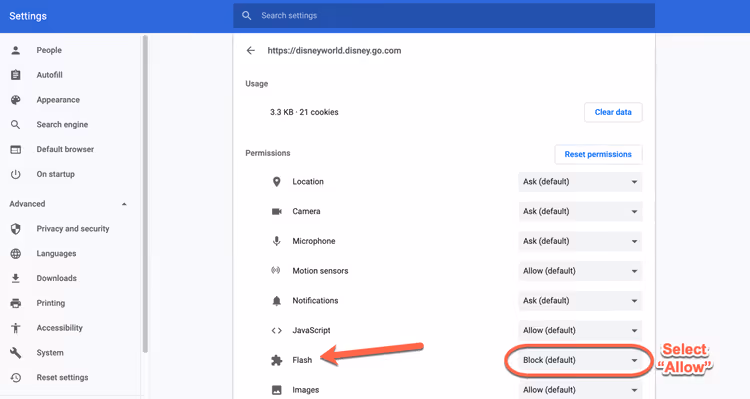Click the Autofill clipboard icon
750x399 pixels.
[16, 75]
